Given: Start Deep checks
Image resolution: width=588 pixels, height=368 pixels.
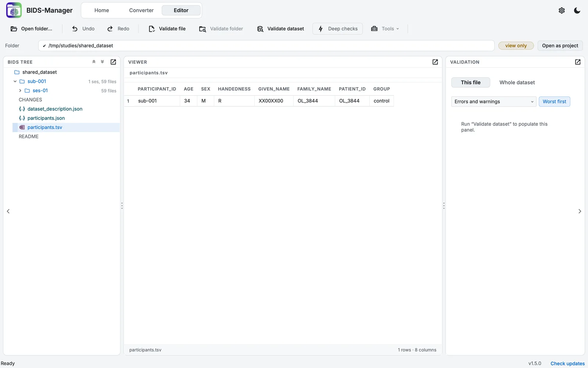Looking at the screenshot, I should coord(338,29).
